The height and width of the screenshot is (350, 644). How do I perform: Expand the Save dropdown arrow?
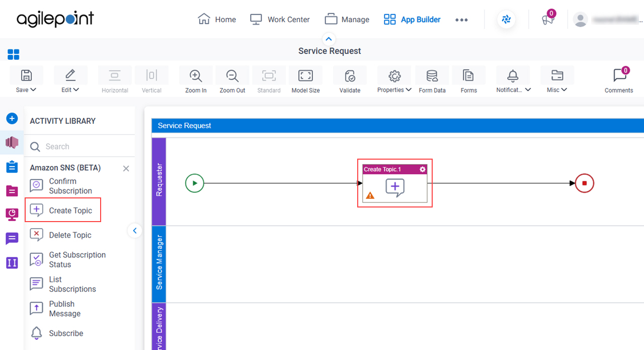(33, 90)
